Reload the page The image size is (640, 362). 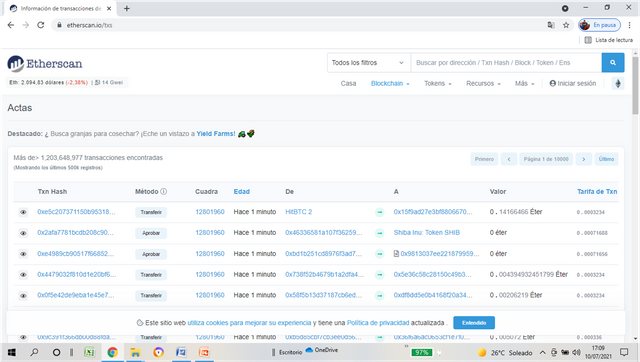click(40, 25)
